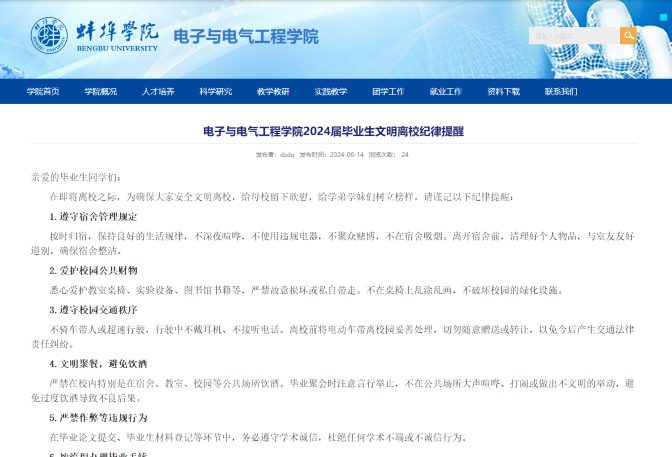This screenshot has width=672, height=457.
Task: Open the 学院概况 navigation menu
Action: tap(100, 91)
